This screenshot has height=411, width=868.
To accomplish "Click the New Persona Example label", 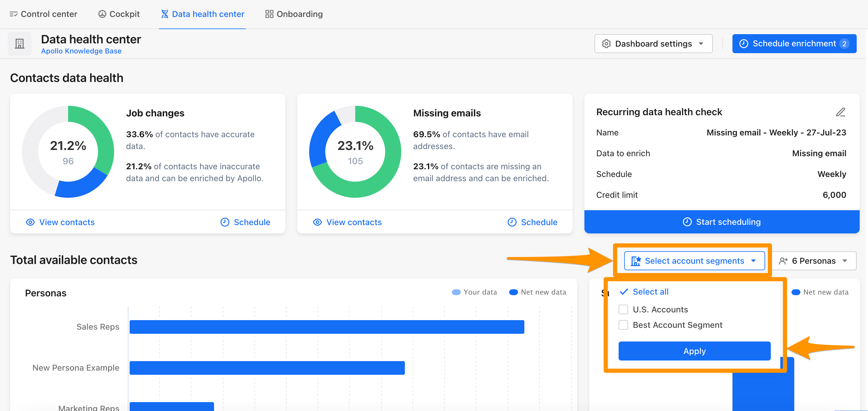I will pos(76,368).
